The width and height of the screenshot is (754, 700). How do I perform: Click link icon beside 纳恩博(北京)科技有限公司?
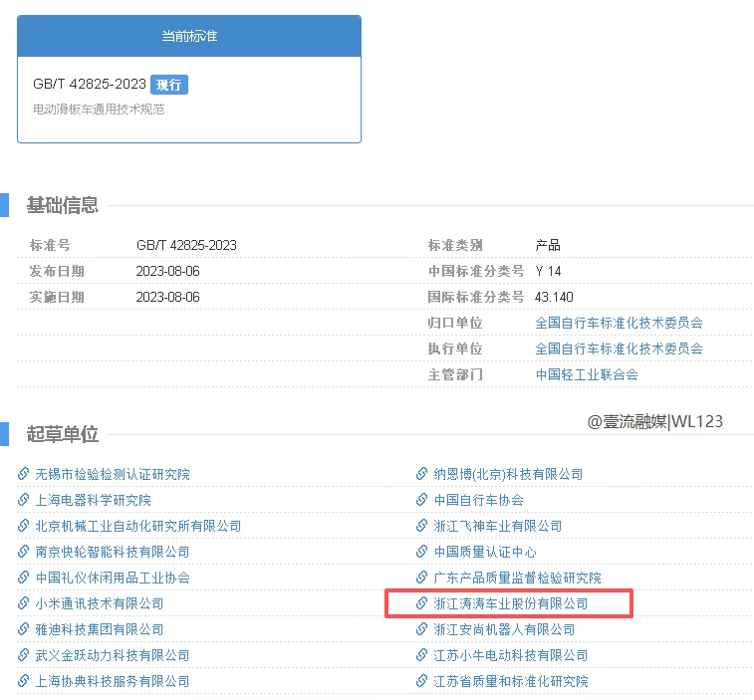click(422, 474)
